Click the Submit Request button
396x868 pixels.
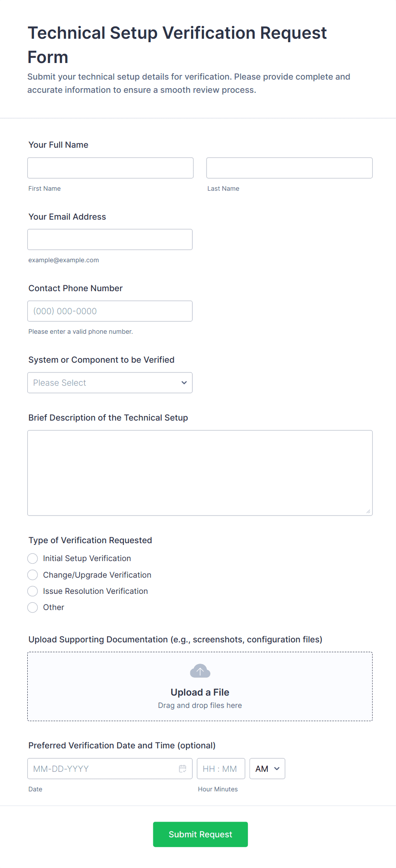click(200, 834)
